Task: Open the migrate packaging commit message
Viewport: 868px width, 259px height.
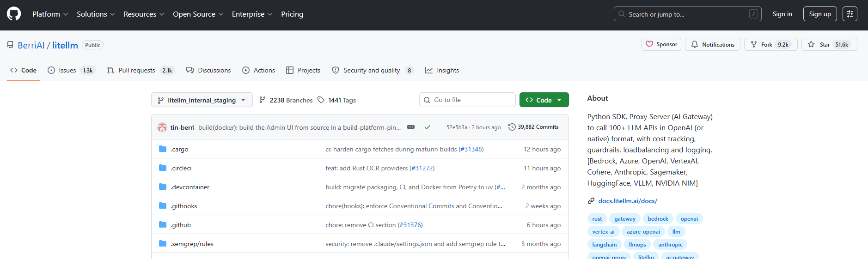Action: click(410, 187)
